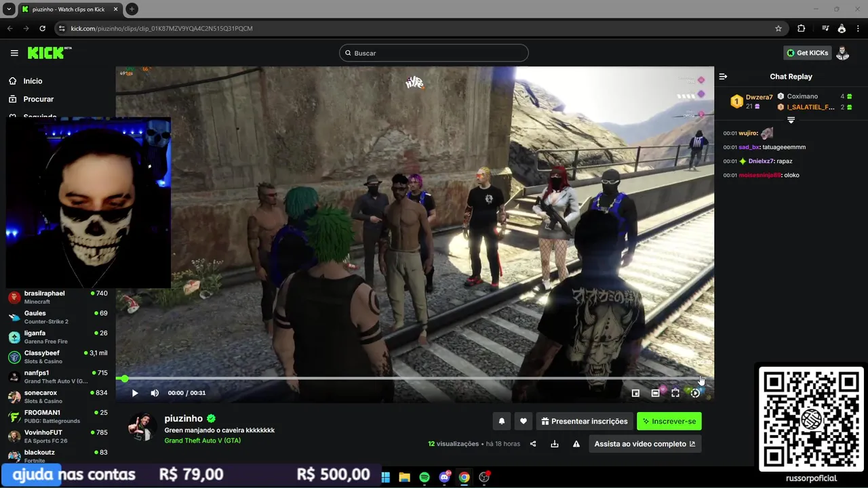Follow channel with heart button
Image resolution: width=868 pixels, height=488 pixels.
[x=523, y=421]
